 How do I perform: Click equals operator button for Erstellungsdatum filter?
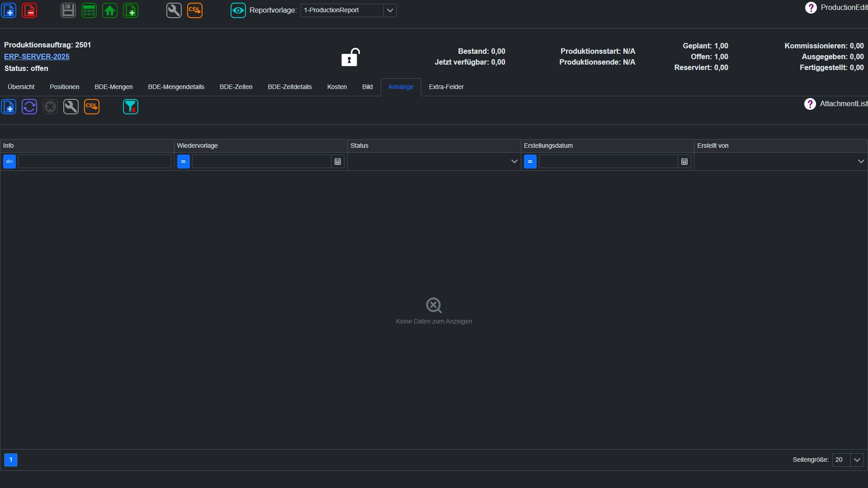click(x=530, y=161)
